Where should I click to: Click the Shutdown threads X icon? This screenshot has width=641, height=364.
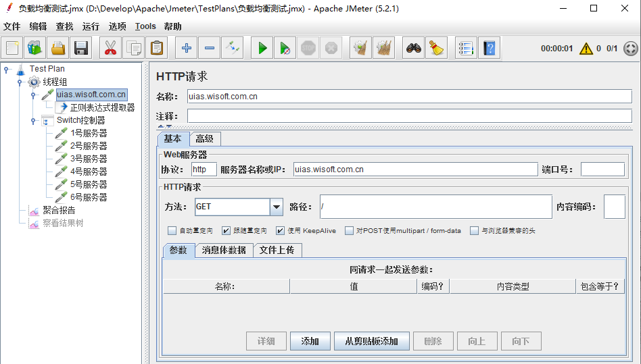[x=331, y=48]
